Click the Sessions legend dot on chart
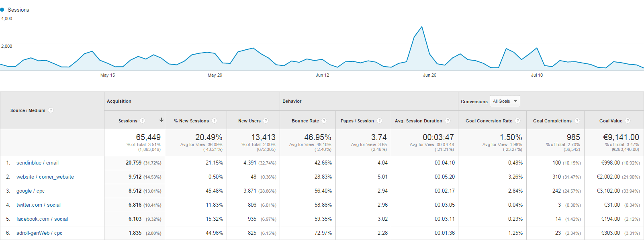 point(2,10)
